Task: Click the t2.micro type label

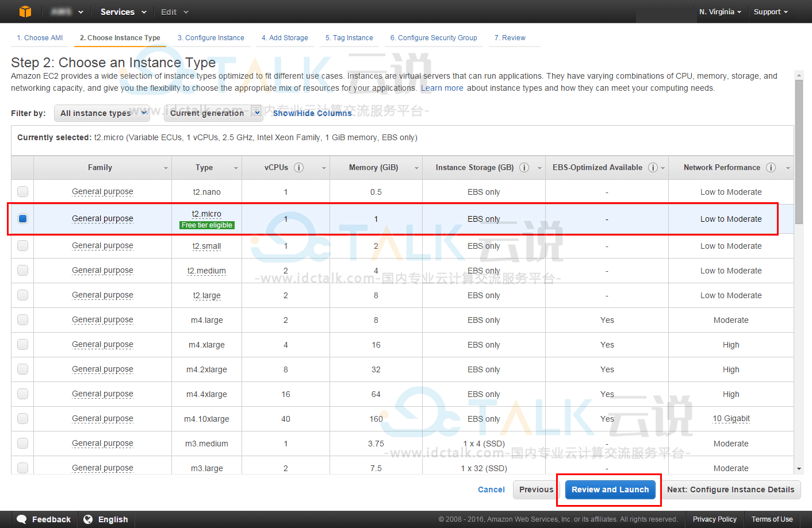Action: (x=206, y=214)
